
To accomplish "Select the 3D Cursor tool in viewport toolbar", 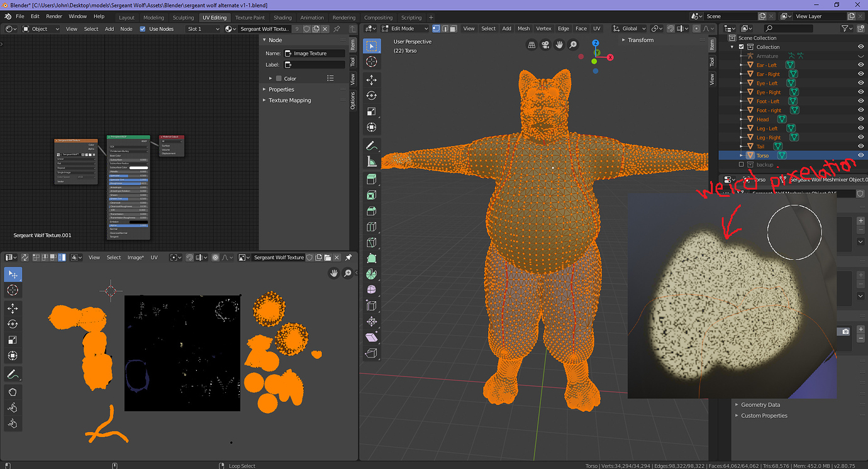I will tap(372, 62).
